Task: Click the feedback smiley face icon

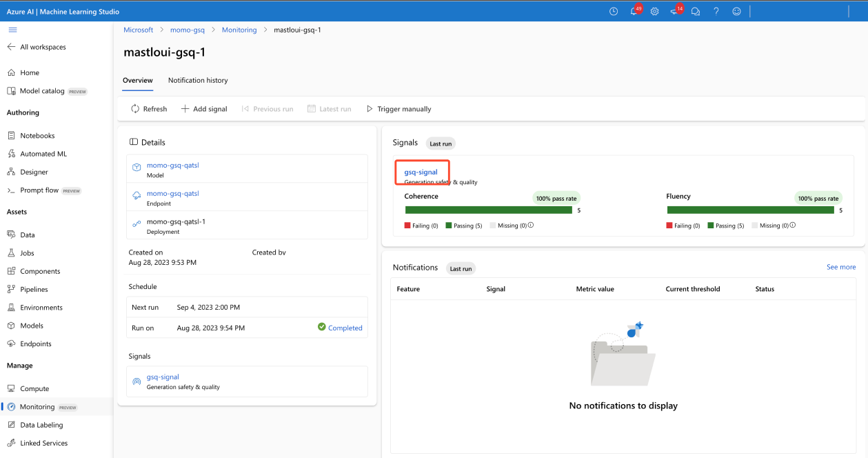Action: tap(737, 12)
